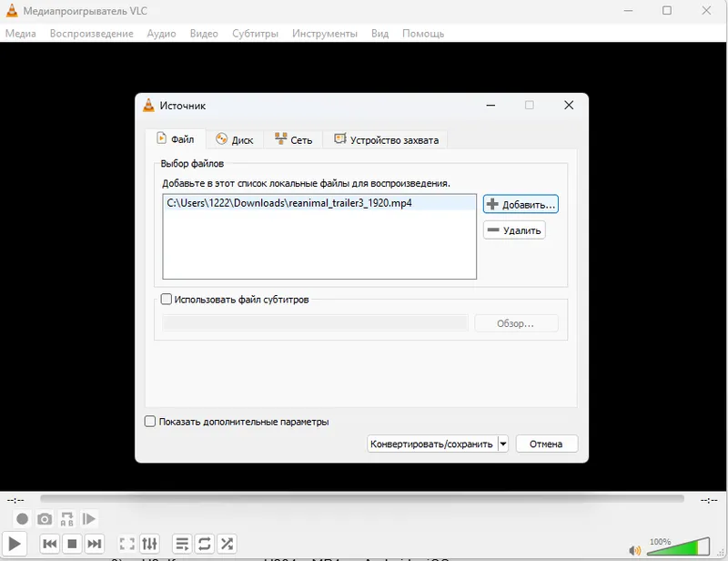Toggle loop repeat mode
Screen dimensions: 728x561
click(204, 544)
